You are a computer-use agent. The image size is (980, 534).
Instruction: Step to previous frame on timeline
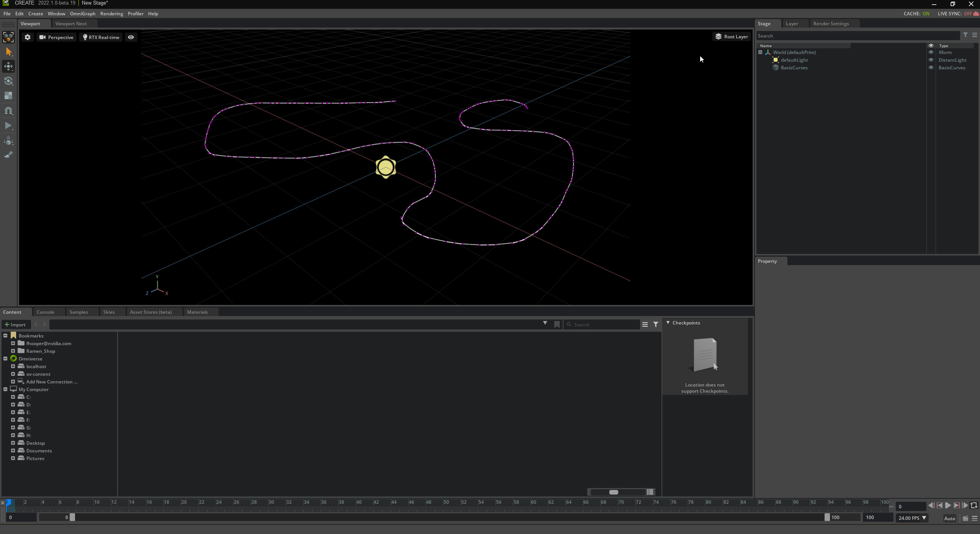(x=939, y=506)
